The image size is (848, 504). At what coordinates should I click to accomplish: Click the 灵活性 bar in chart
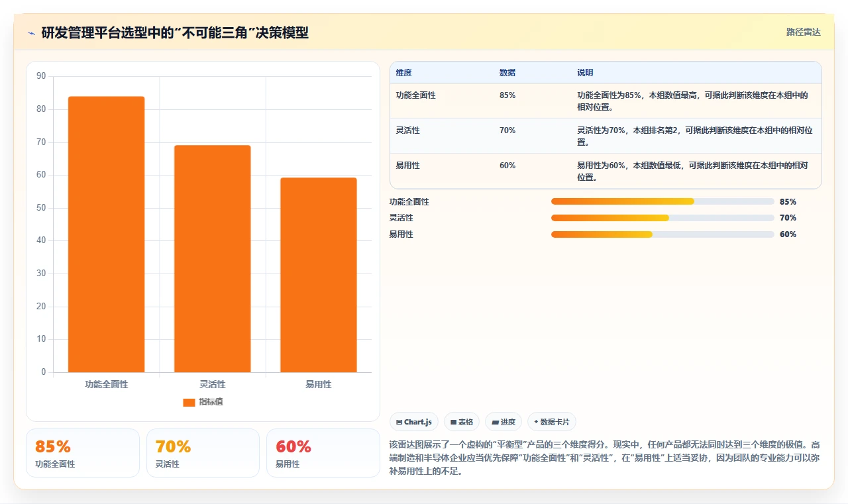(213, 259)
